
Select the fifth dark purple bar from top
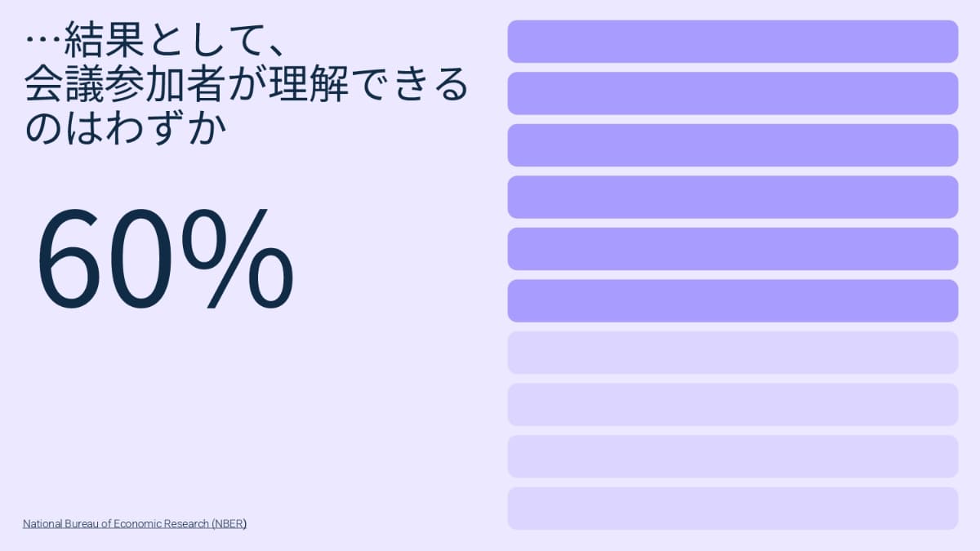(733, 249)
